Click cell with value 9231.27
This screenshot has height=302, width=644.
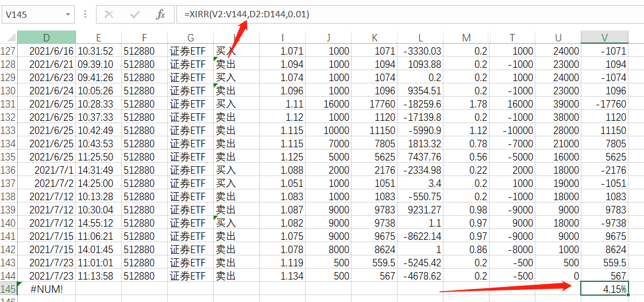coord(421,209)
